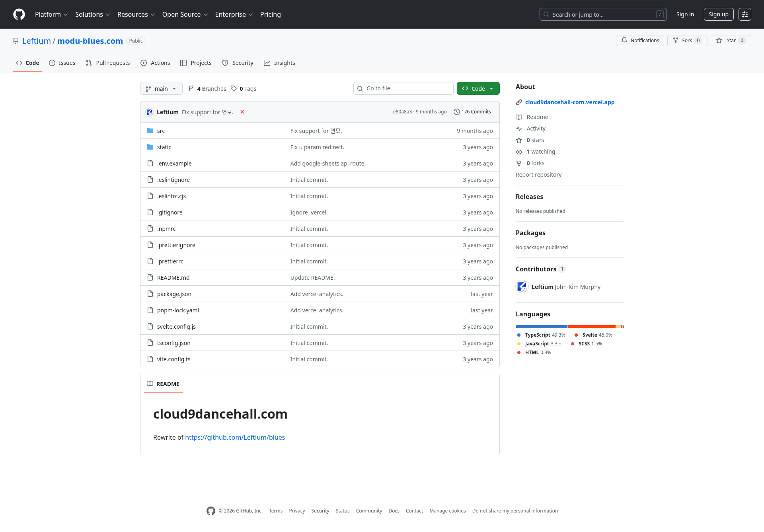Switch to the Pull requests tab
764x532 pixels.
(108, 63)
